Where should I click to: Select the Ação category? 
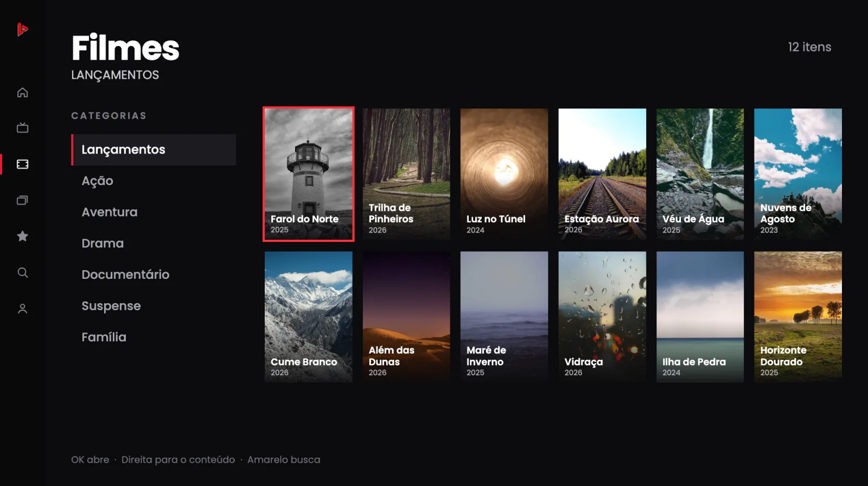point(154,181)
